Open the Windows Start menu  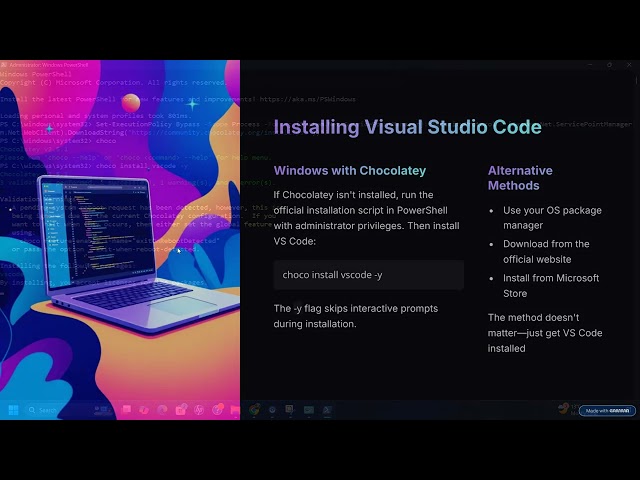pyautogui.click(x=13, y=410)
